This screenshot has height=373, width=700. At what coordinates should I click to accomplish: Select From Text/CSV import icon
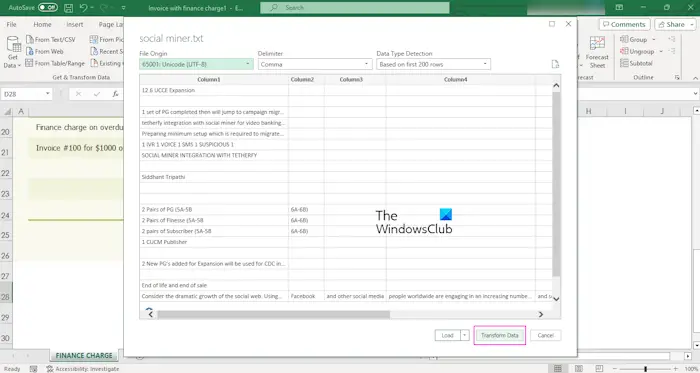tap(29, 39)
